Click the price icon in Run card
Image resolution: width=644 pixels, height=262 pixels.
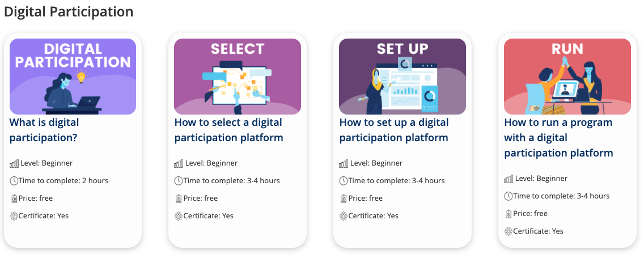[x=509, y=214]
